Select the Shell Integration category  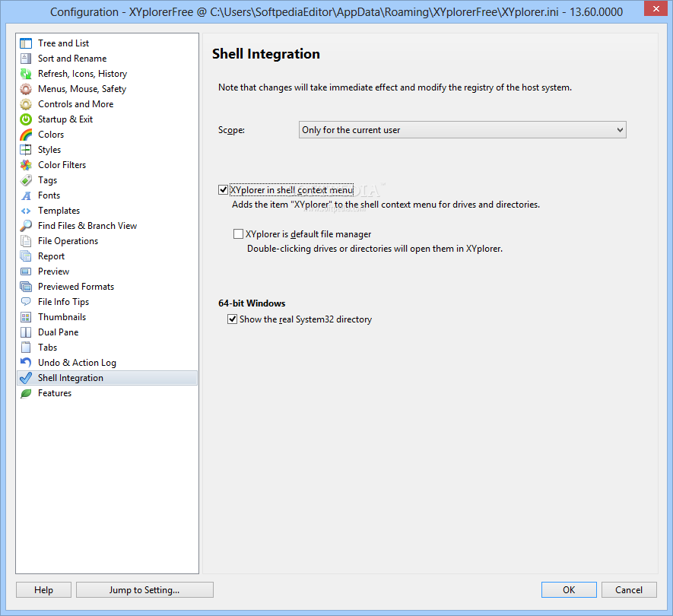click(107, 378)
